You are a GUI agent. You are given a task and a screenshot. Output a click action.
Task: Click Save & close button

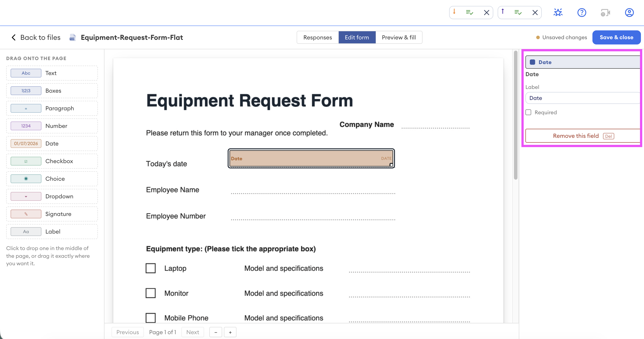tap(616, 37)
